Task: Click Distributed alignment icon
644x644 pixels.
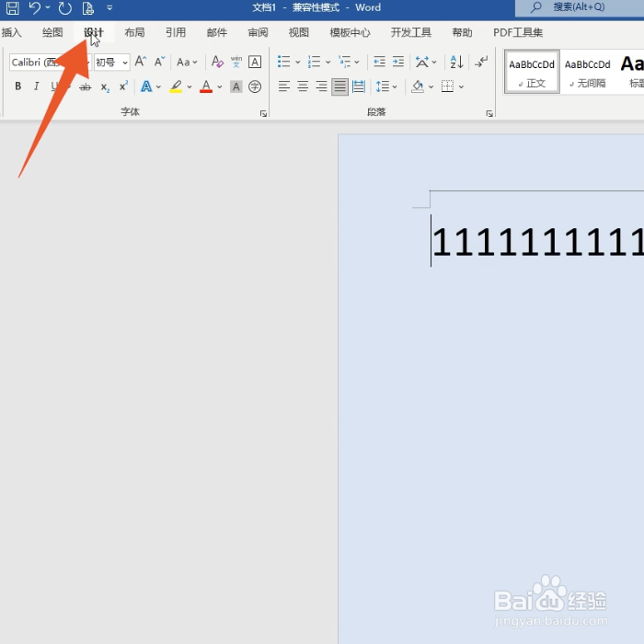Action: click(359, 86)
